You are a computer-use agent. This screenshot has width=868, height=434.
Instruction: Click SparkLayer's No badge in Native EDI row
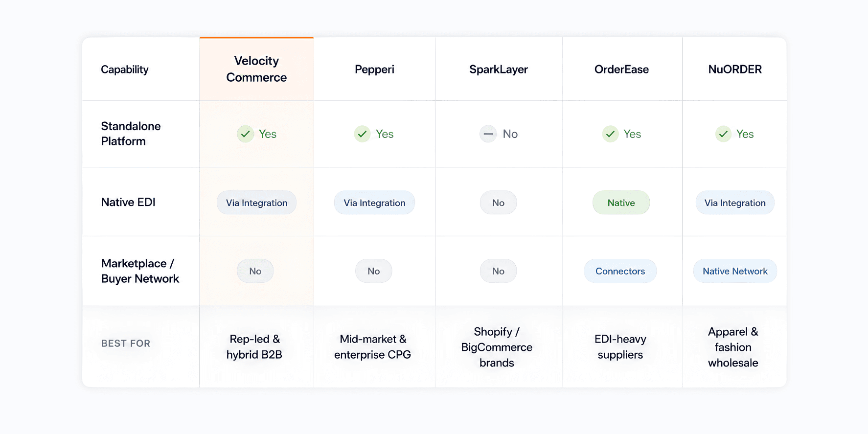[498, 203]
